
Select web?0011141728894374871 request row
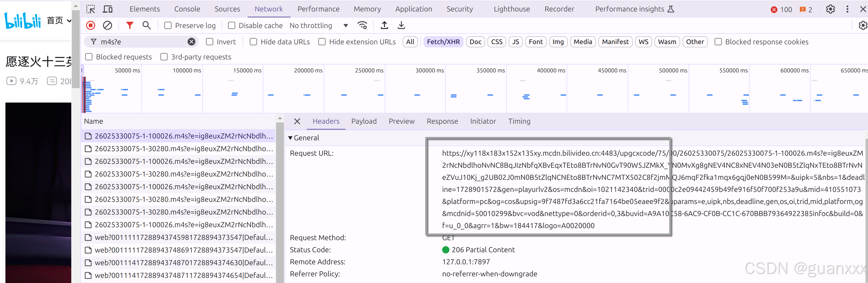[x=178, y=275]
